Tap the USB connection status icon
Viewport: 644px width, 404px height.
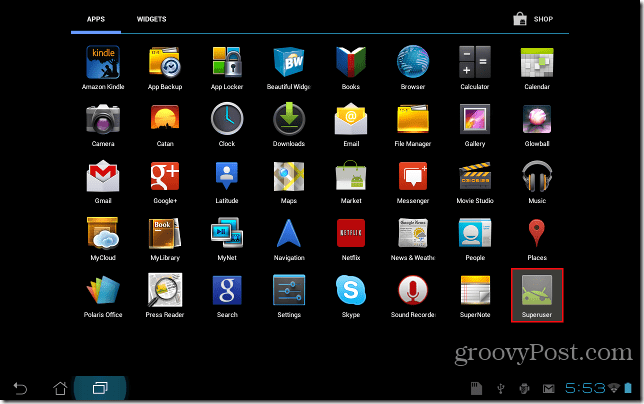tap(500, 388)
